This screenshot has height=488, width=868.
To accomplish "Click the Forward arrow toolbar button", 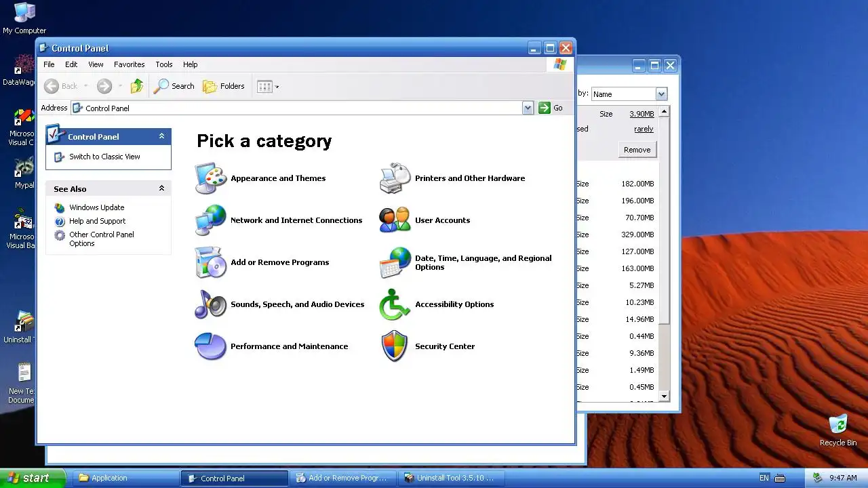I will click(104, 86).
